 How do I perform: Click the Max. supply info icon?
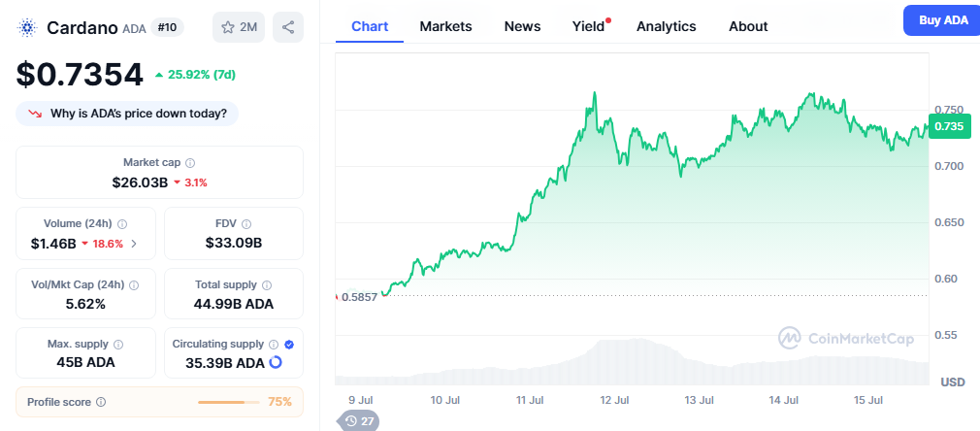coord(118,345)
